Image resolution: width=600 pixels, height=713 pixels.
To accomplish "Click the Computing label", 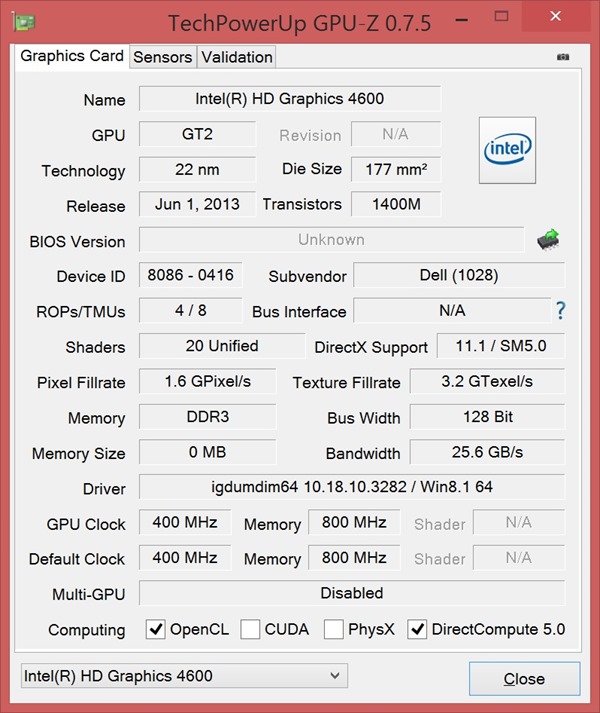I will click(86, 630).
